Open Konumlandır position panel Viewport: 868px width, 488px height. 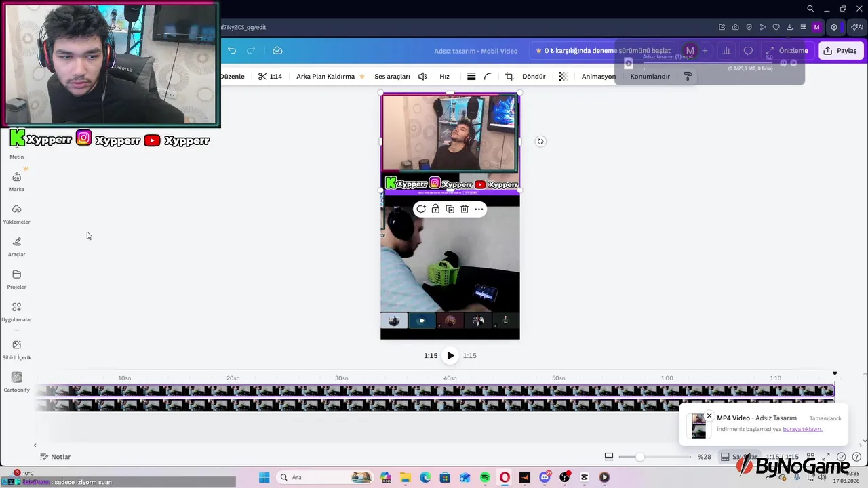pos(650,77)
